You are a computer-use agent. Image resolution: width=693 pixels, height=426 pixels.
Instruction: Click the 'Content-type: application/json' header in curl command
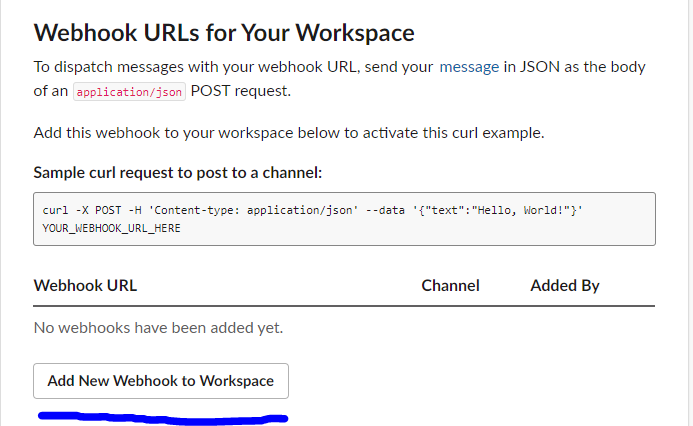point(253,210)
